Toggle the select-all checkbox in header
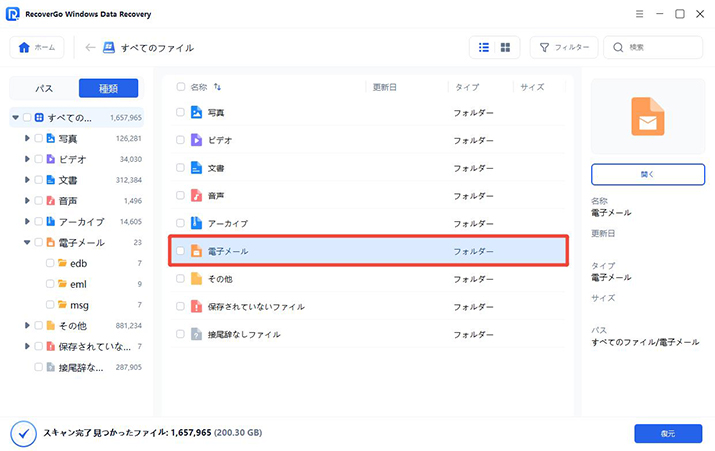 pos(180,88)
